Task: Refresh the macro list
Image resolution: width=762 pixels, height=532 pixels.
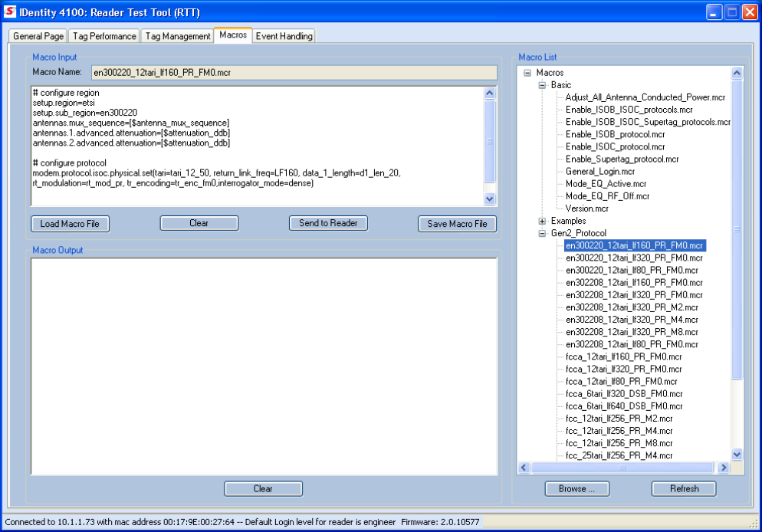Action: pyautogui.click(x=684, y=489)
